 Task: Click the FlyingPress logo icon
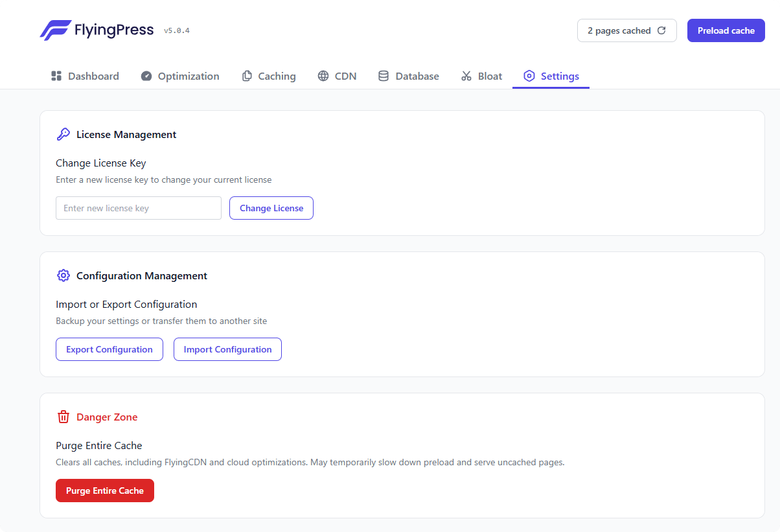55,30
